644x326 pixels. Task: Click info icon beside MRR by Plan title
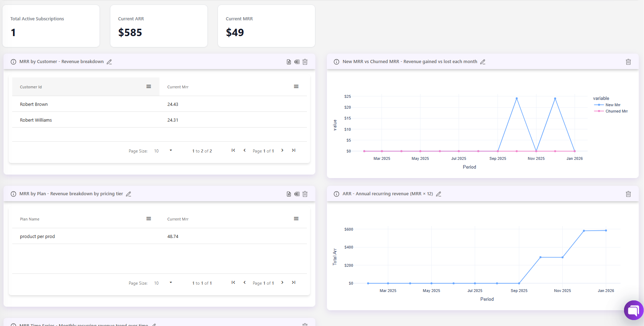pyautogui.click(x=13, y=194)
